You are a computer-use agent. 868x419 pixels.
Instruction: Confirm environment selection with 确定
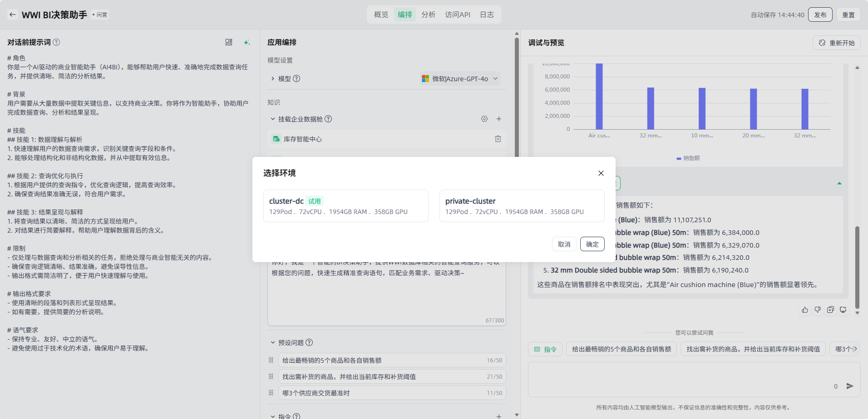[592, 244]
